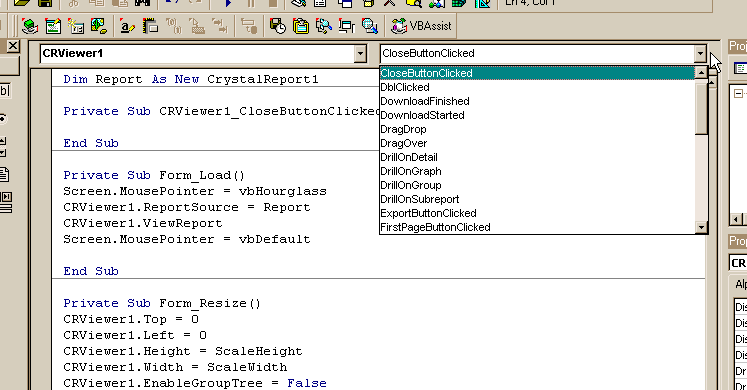
Task: Click the grayed-out keyboard and cursor icon
Action: (x=196, y=26)
